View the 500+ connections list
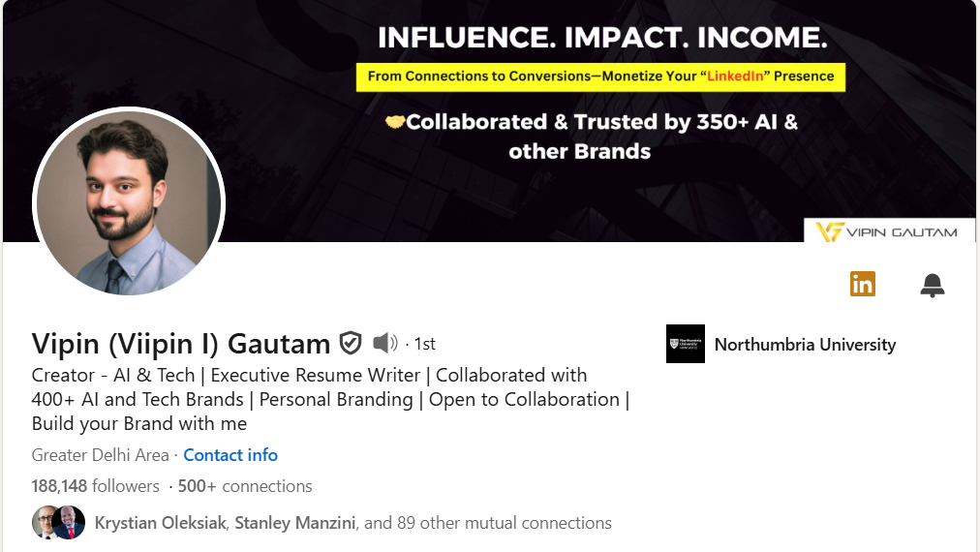The height and width of the screenshot is (552, 980). click(x=245, y=486)
